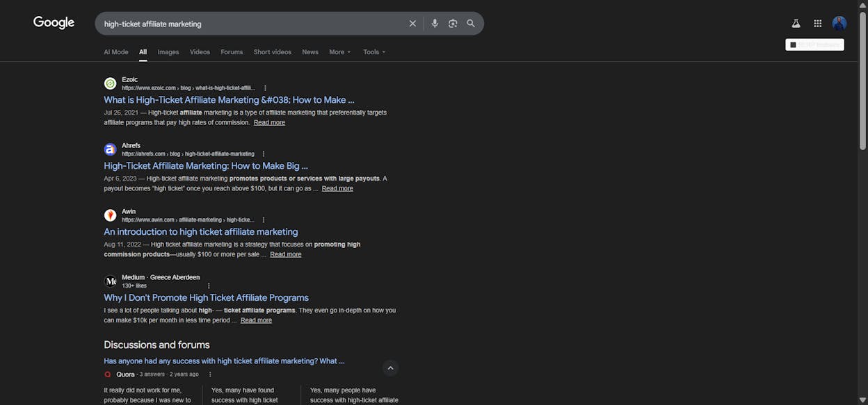Click the page scrollbar up arrow

(863, 4)
